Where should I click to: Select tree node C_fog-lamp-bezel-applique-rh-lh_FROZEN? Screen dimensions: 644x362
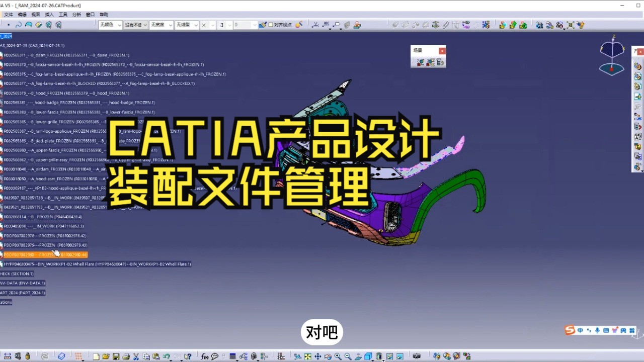(x=115, y=74)
